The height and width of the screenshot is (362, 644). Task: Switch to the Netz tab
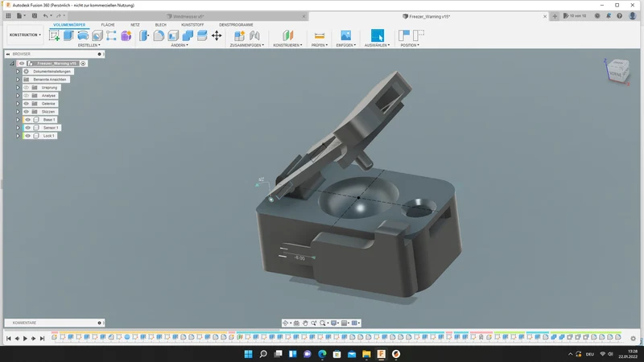coord(135,25)
